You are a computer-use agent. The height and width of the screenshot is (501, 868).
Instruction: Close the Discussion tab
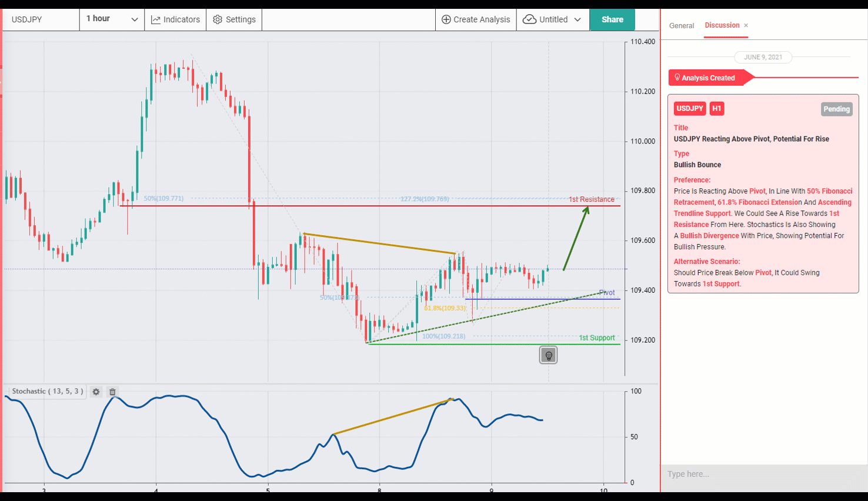(x=746, y=25)
